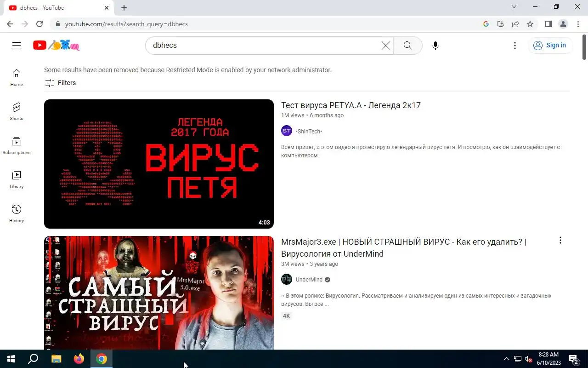Screen dimensions: 588x368
Task: Launch Firefox from the taskbar
Action: (x=79, y=359)
